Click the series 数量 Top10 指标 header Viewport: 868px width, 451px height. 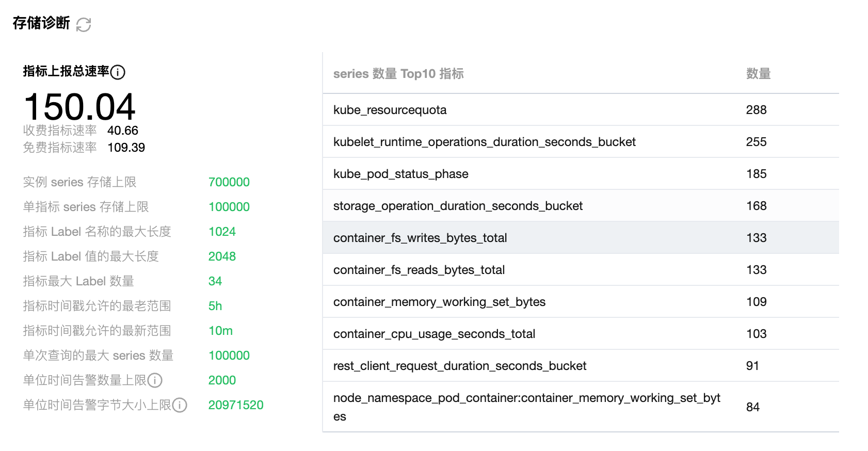tap(398, 74)
